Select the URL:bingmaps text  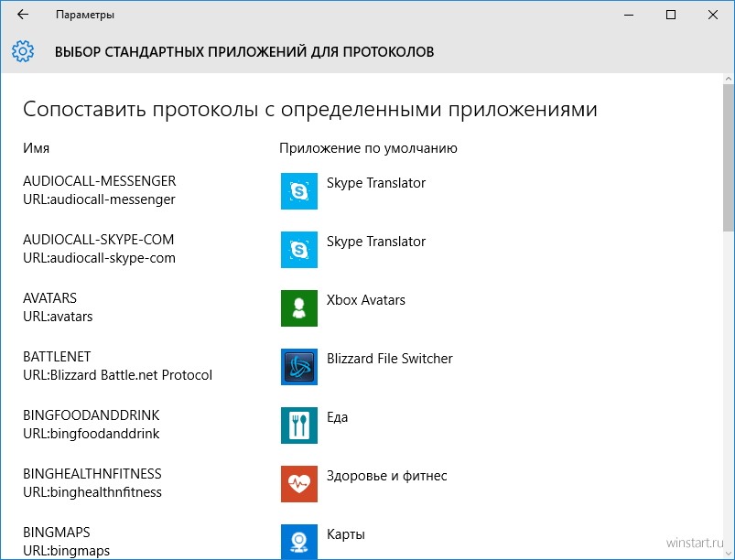point(66,551)
